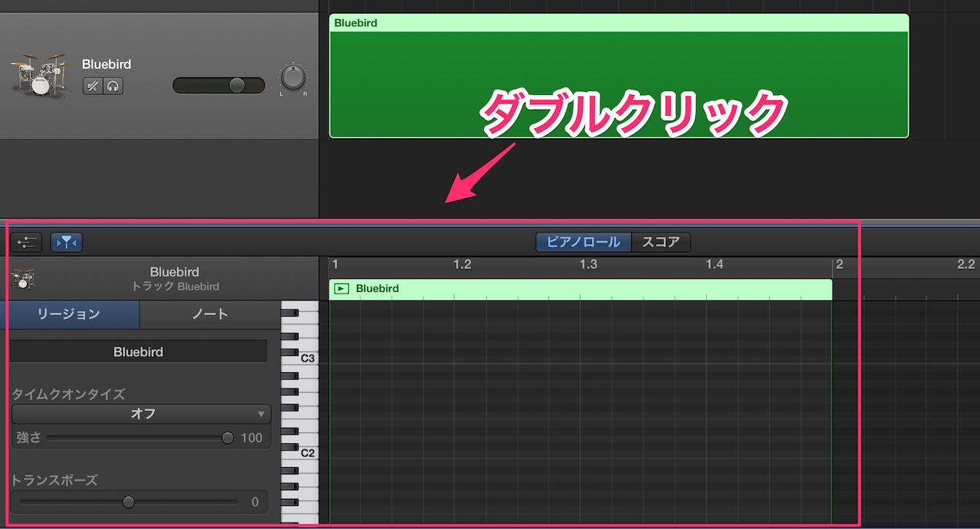Open the ノート tab

coord(210,314)
